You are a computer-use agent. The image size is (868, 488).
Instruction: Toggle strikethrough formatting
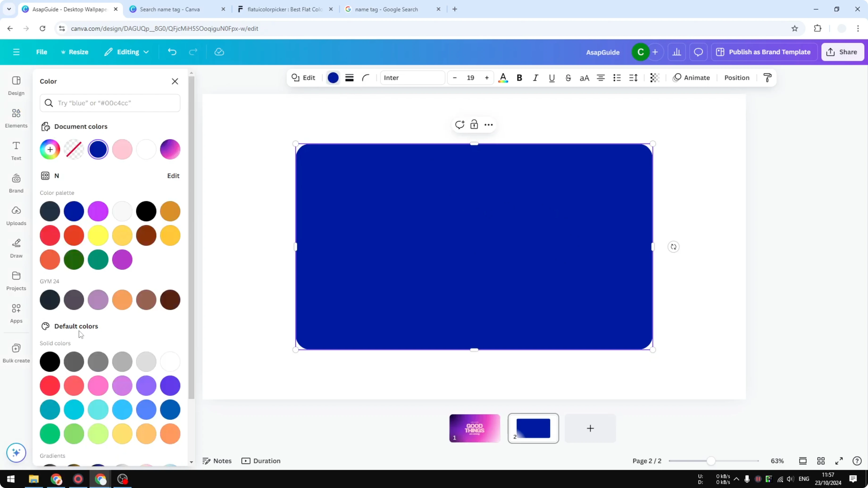[568, 78]
